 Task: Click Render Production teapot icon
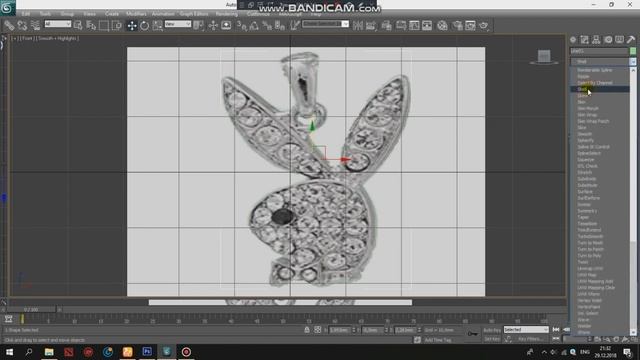[x=484, y=25]
